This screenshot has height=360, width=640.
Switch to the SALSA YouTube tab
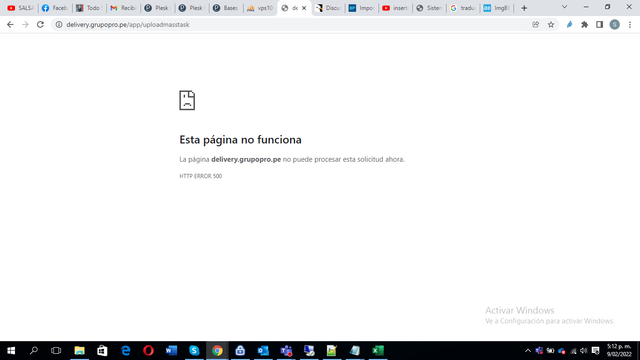pyautogui.click(x=20, y=8)
